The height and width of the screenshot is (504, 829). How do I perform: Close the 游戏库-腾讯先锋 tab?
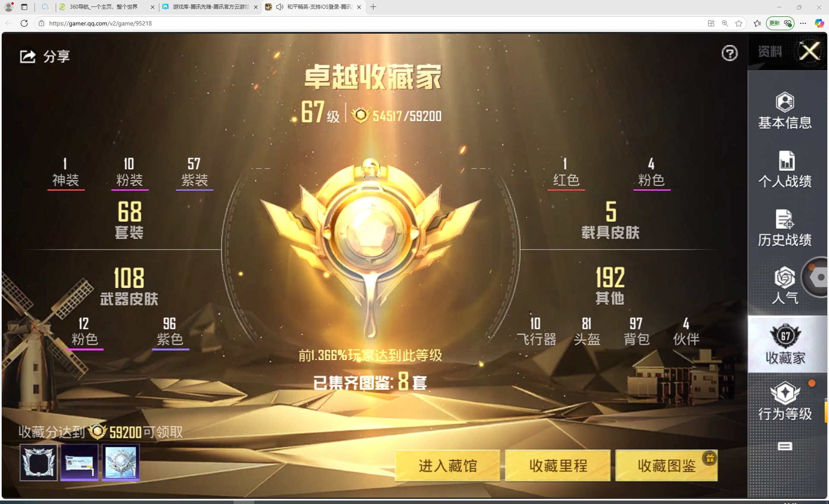[256, 7]
